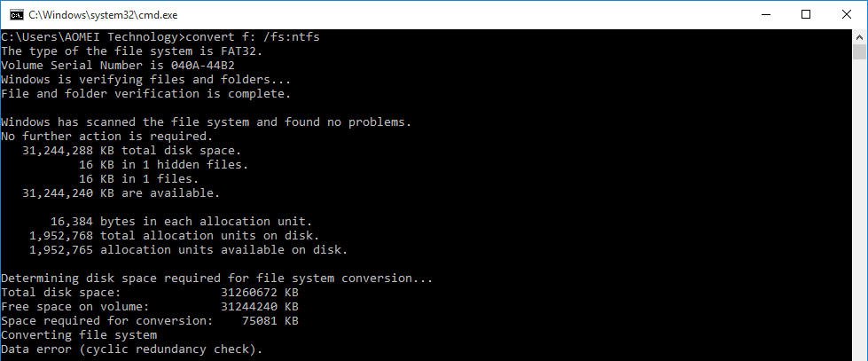This screenshot has width=868, height=361.
Task: Click the scrollbar up arrow
Action: 859,36
